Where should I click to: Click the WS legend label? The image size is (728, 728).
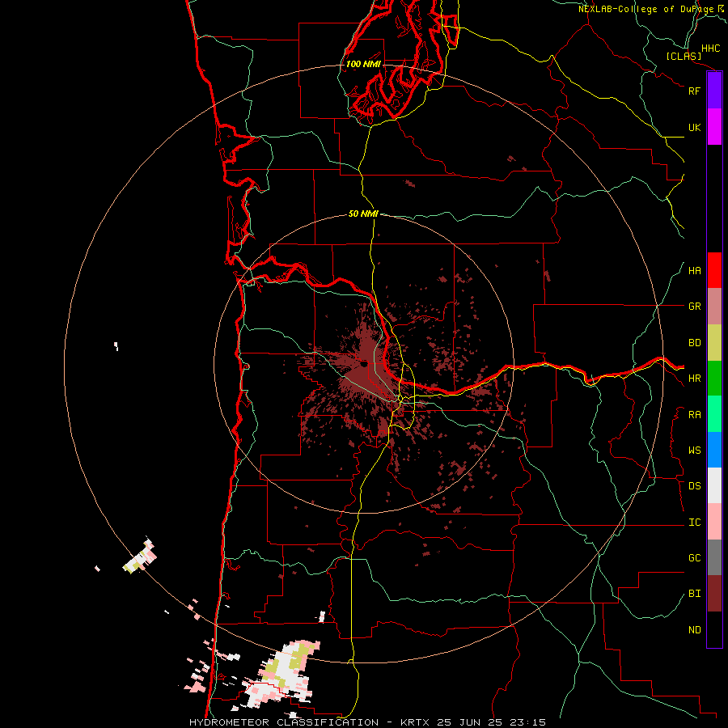pos(694,451)
